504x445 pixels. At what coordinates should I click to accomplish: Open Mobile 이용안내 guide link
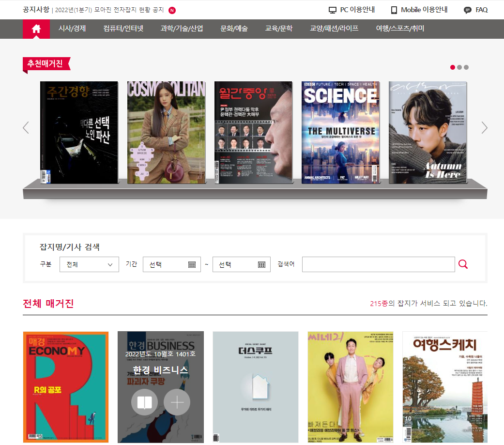tap(424, 10)
